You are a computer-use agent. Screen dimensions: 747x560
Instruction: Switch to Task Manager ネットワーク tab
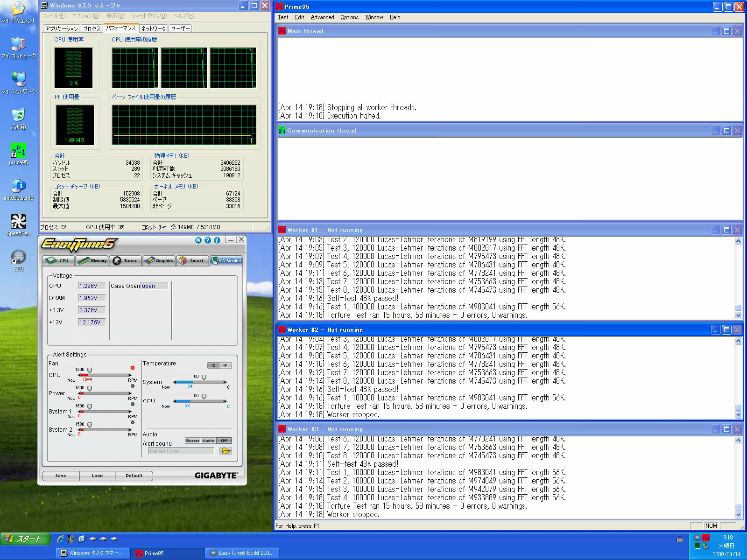coord(153,29)
